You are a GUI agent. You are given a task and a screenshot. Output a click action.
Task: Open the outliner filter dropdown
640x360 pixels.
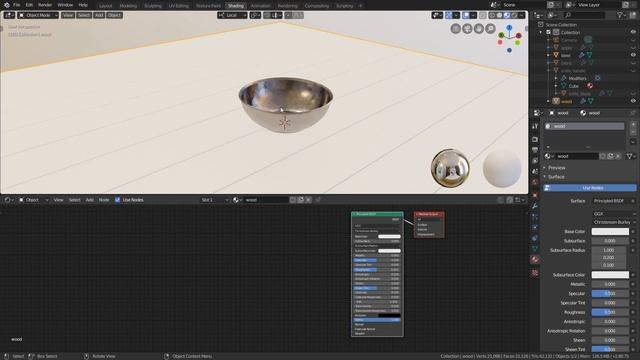pos(622,15)
